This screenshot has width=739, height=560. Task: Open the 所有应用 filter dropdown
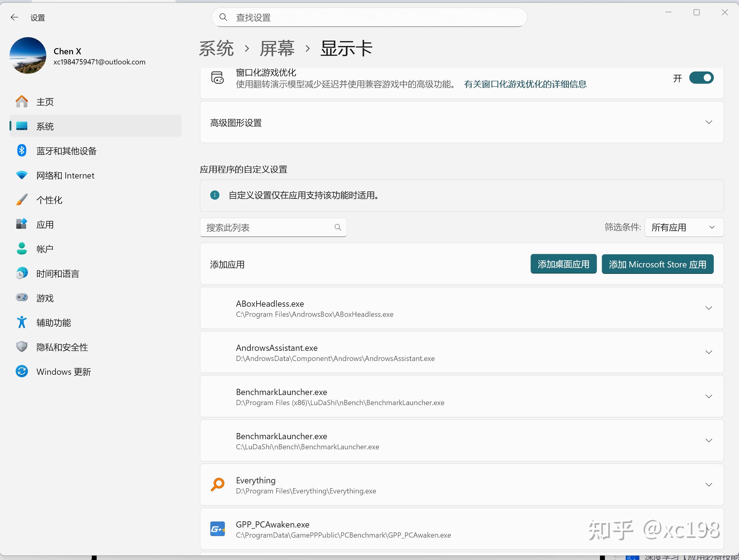pyautogui.click(x=684, y=228)
